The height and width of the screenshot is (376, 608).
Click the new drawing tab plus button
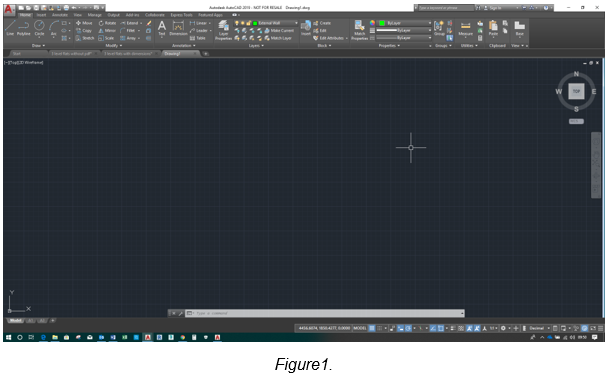pyautogui.click(x=206, y=53)
